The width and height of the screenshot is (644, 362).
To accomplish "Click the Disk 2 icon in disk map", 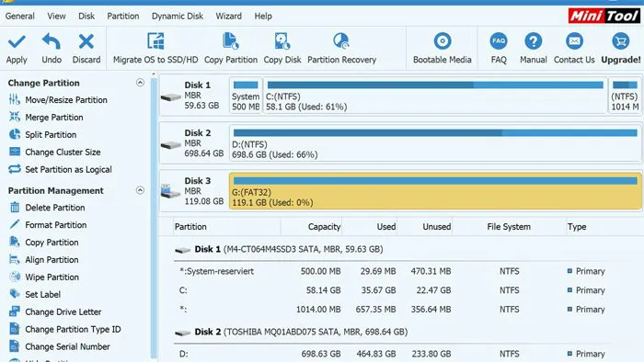I will (170, 145).
